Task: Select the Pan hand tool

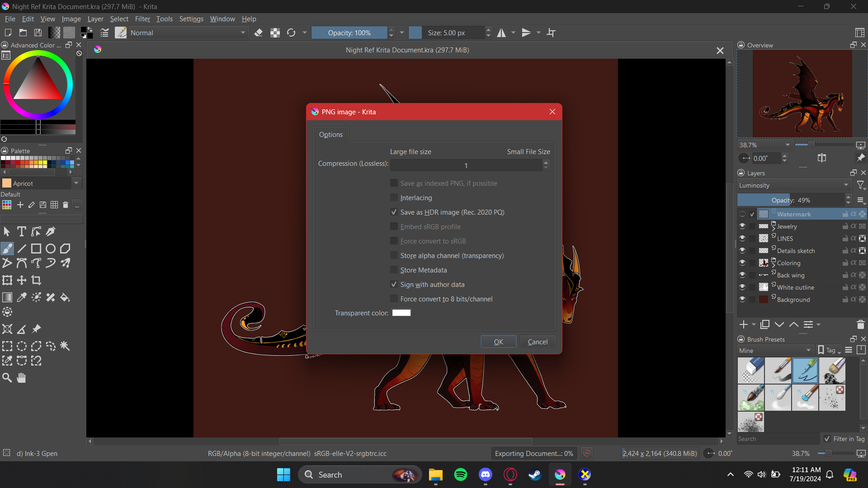Action: tap(21, 378)
